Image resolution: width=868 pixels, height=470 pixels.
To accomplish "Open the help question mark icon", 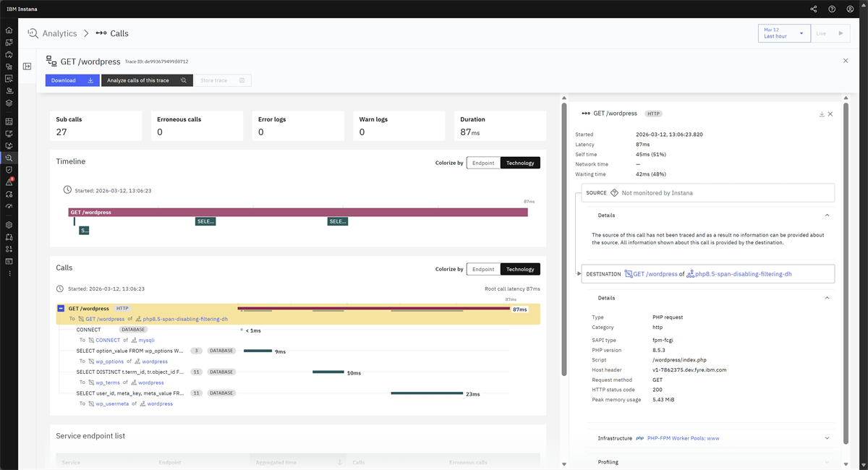I will (832, 9).
